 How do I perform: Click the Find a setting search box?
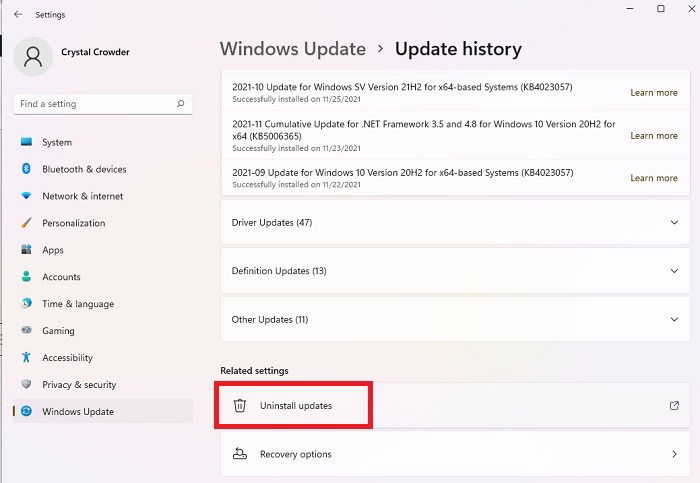click(x=103, y=104)
